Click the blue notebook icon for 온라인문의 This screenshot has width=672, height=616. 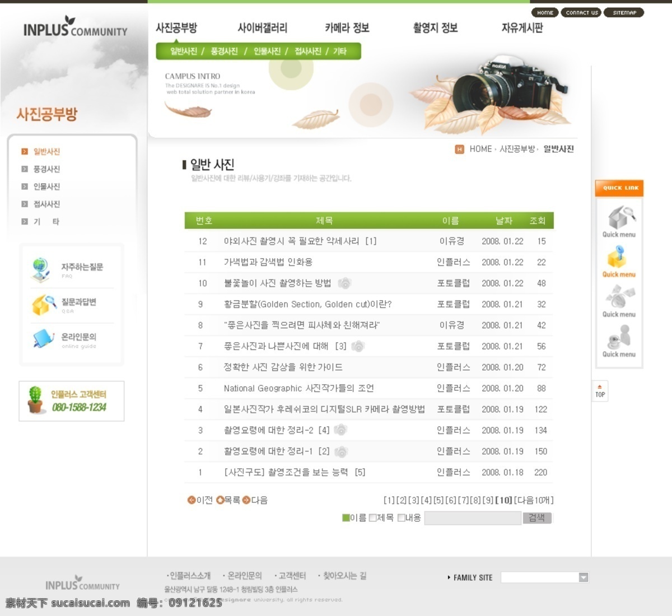pyautogui.click(x=43, y=339)
